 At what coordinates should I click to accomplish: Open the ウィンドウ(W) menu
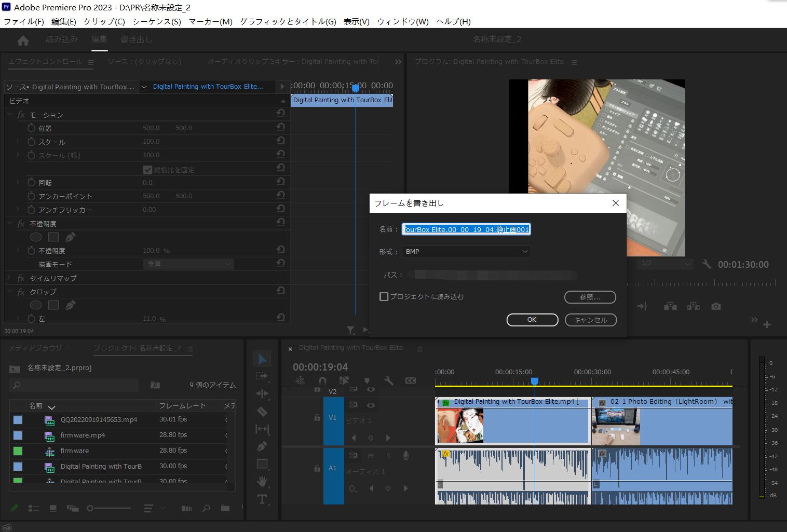pyautogui.click(x=403, y=21)
